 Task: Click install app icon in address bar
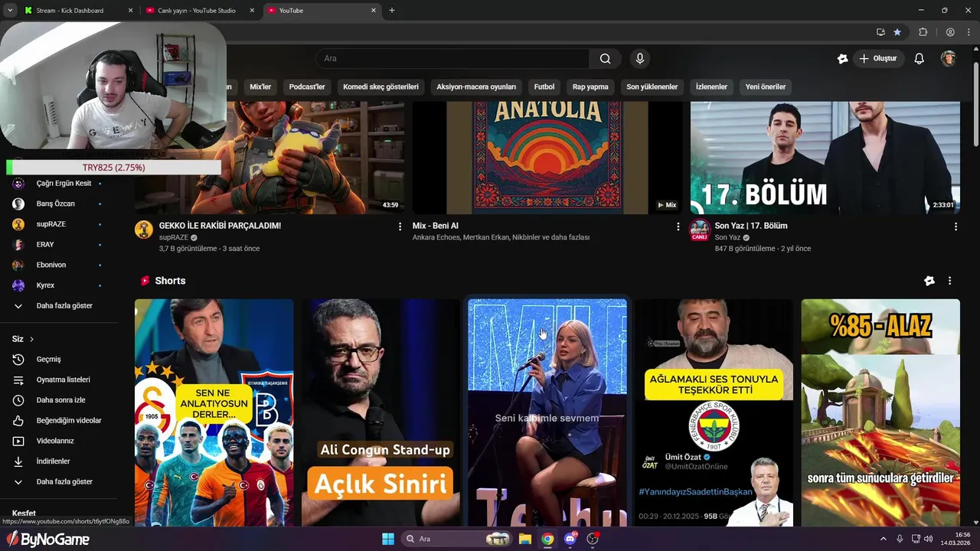click(x=880, y=32)
